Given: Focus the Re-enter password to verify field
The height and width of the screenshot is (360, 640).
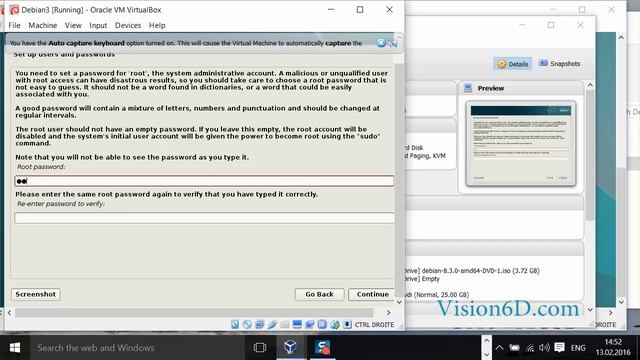Looking at the screenshot, I should 204,218.
